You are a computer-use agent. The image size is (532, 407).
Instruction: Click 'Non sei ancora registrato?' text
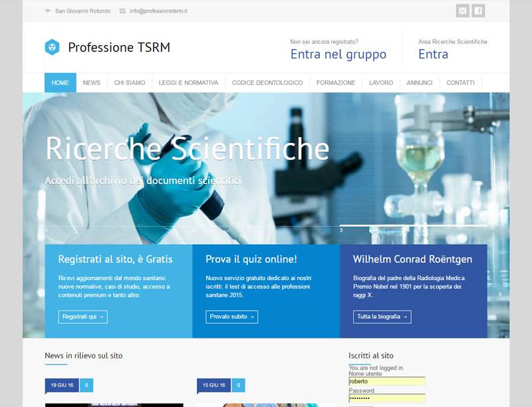click(324, 42)
